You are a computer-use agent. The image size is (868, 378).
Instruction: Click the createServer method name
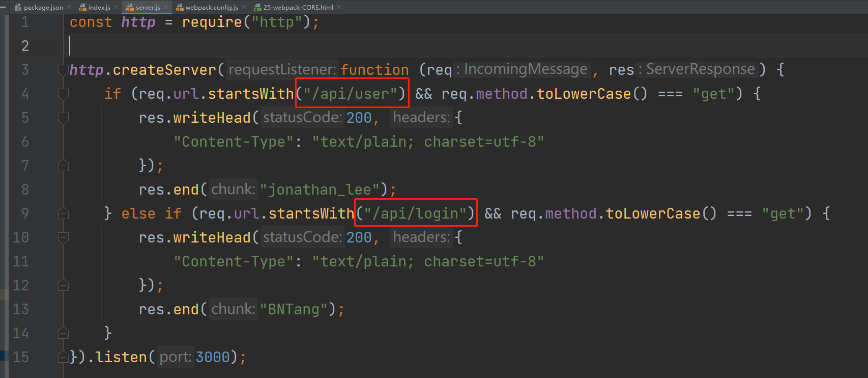164,70
